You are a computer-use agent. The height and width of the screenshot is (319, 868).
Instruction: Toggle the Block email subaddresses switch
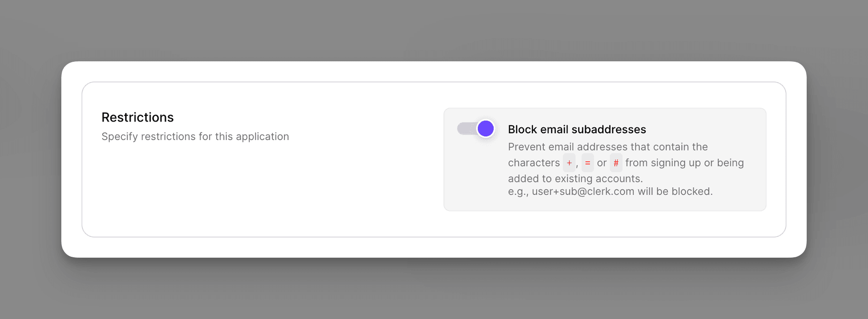tap(476, 129)
